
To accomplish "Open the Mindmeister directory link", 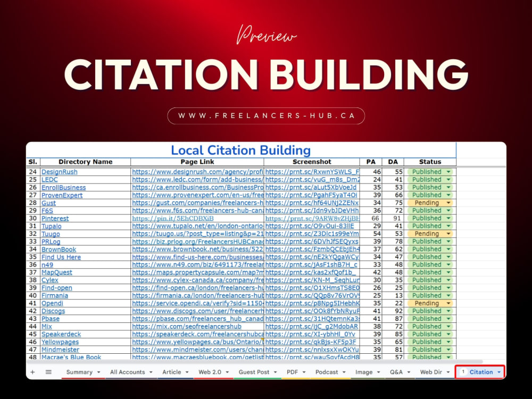I will coord(60,350).
